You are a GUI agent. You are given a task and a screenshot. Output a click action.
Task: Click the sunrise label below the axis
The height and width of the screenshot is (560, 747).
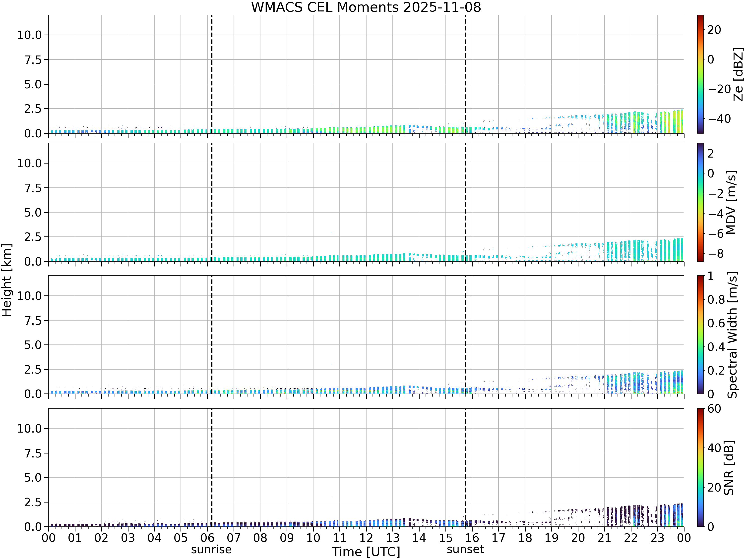click(211, 549)
